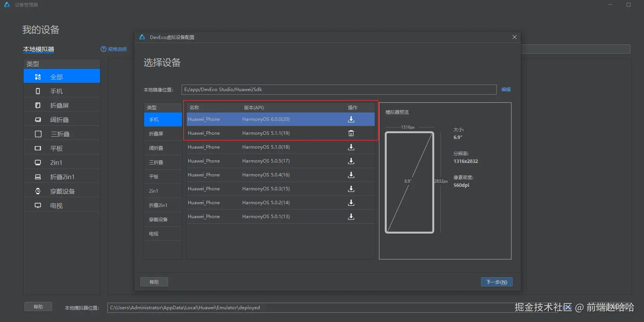Click the 全部 grid icon in sidebar
This screenshot has height=322, width=644.
click(38, 77)
